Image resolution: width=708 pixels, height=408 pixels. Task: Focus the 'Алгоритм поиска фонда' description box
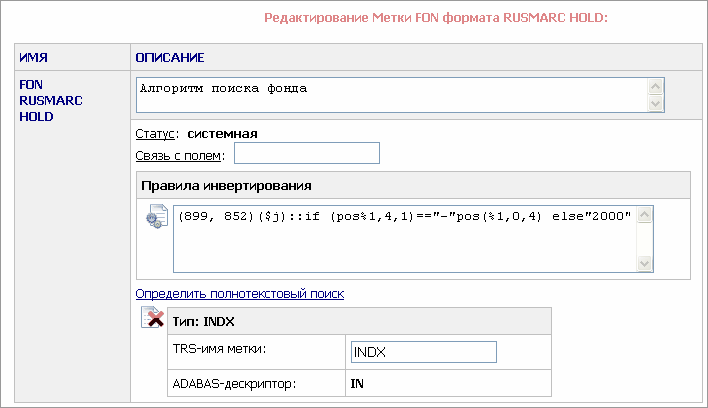[x=390, y=96]
